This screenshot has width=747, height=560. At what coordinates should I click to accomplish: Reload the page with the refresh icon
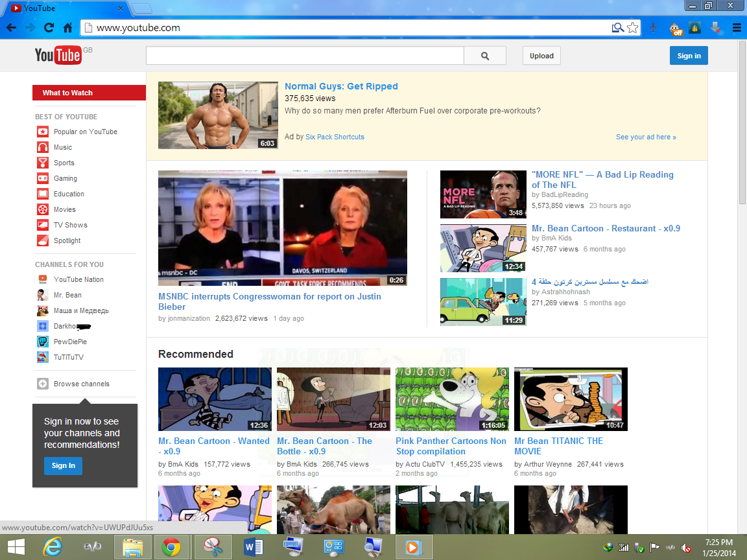coord(49,28)
